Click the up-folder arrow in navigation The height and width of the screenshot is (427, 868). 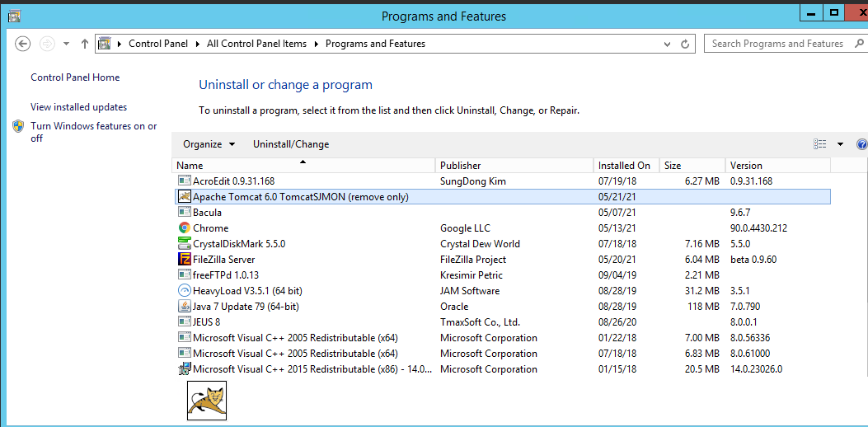(84, 44)
